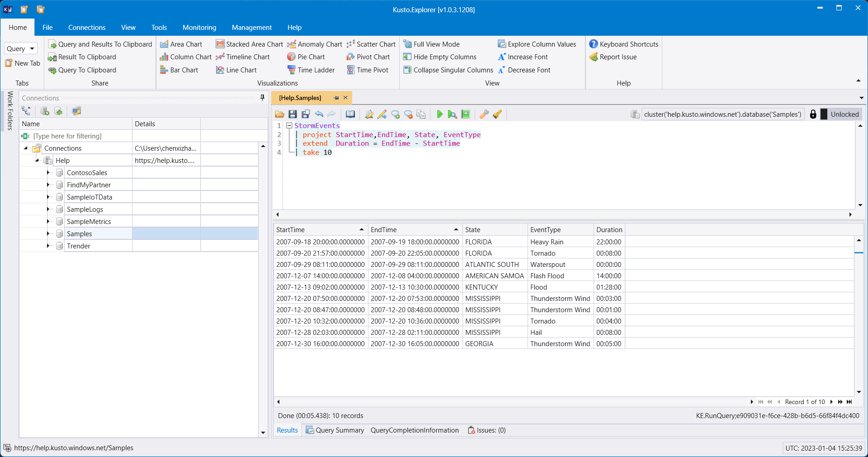The width and height of the screenshot is (868, 457).
Task: Click the save-all double floppy disk icon
Action: pyautogui.click(x=306, y=114)
